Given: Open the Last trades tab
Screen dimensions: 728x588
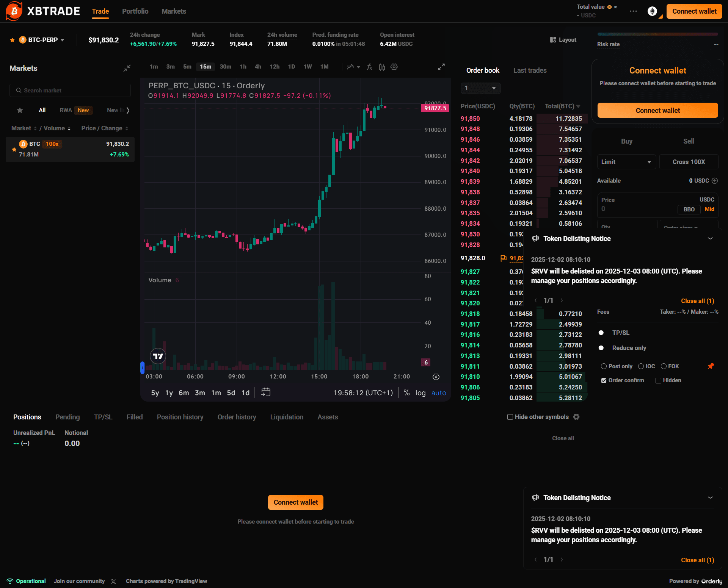Looking at the screenshot, I should (530, 70).
